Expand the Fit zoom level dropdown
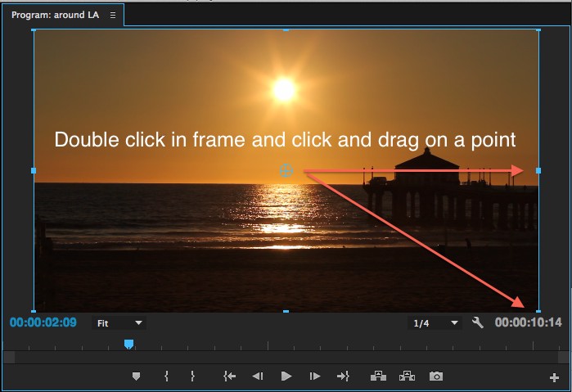This screenshot has height=392, width=572. [119, 323]
